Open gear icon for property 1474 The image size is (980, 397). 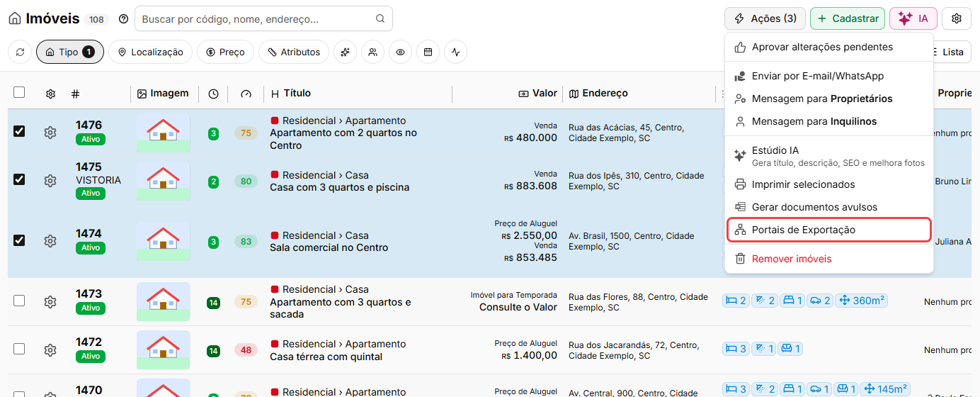click(x=50, y=241)
